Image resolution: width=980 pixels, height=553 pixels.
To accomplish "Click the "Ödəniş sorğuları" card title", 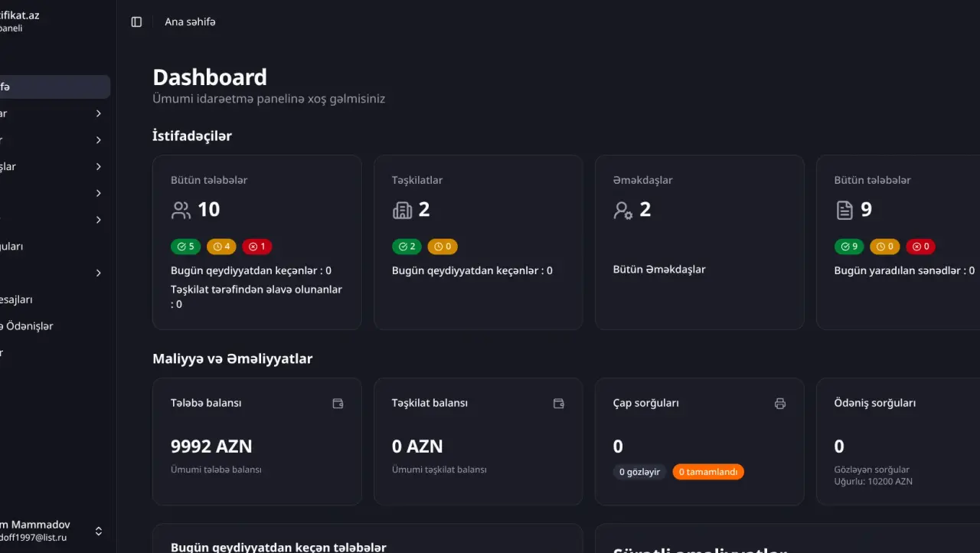I will click(x=875, y=403).
